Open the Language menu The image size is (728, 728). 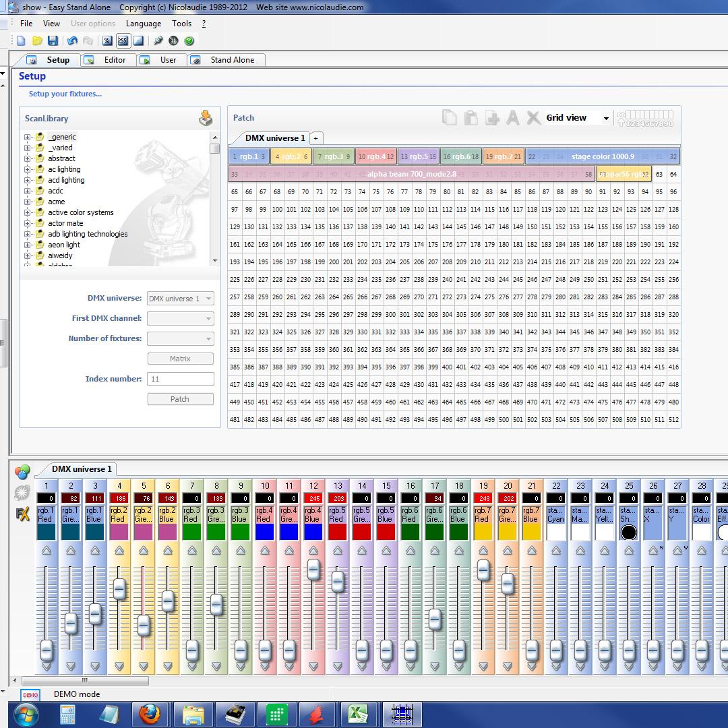(143, 24)
